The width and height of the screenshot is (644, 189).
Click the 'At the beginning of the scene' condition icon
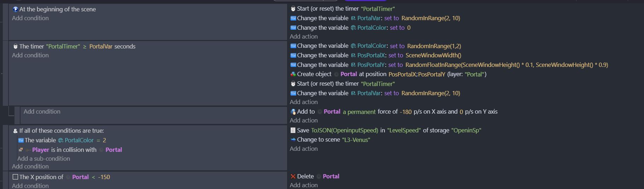[x=15, y=9]
